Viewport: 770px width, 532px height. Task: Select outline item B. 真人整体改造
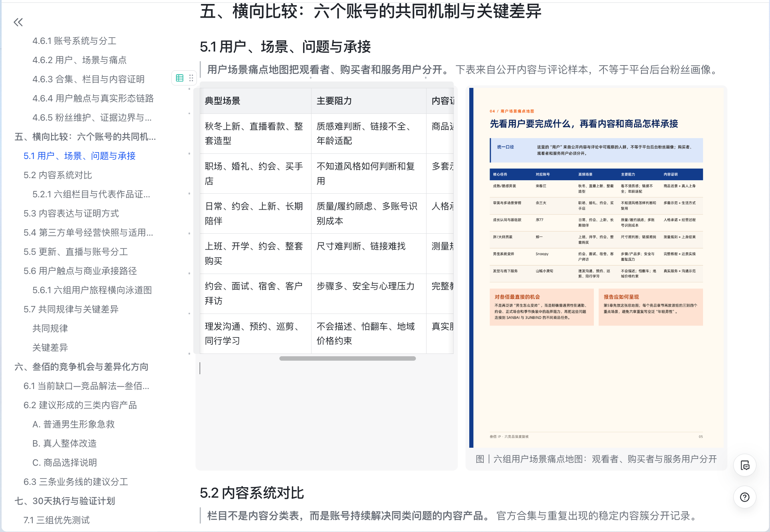pos(64,443)
